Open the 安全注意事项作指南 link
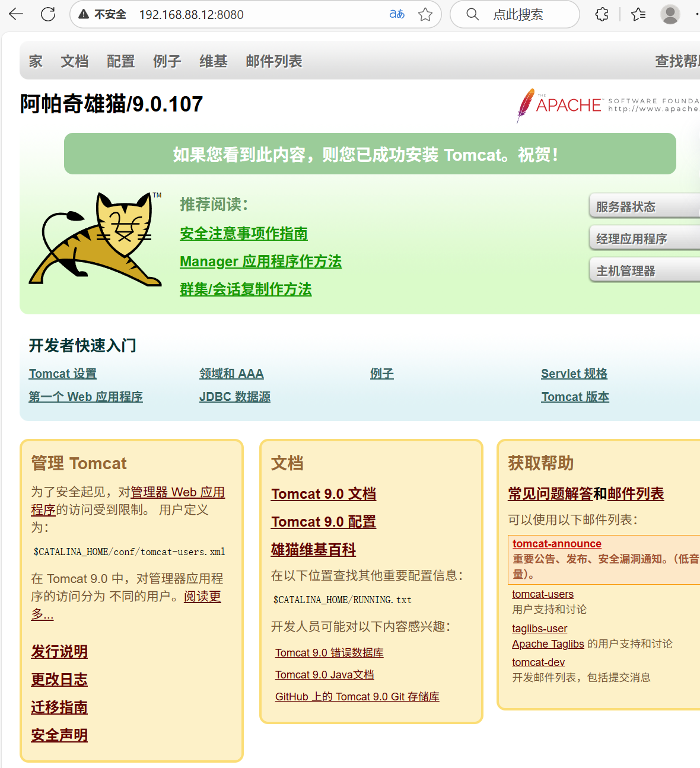 (x=244, y=234)
